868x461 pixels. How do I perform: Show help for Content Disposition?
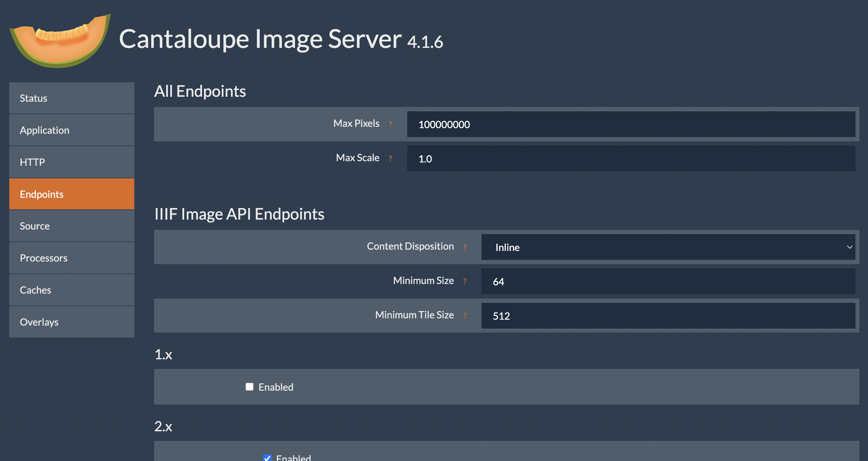(x=465, y=247)
